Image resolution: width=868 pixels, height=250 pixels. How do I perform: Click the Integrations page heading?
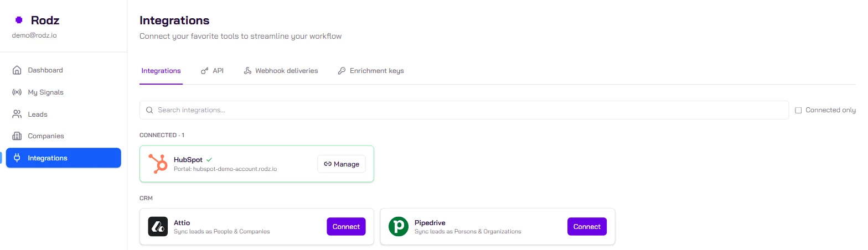pos(174,20)
